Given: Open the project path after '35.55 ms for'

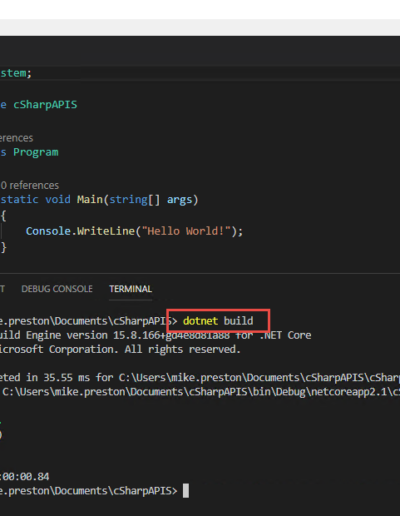Looking at the screenshot, I should pos(259,378).
